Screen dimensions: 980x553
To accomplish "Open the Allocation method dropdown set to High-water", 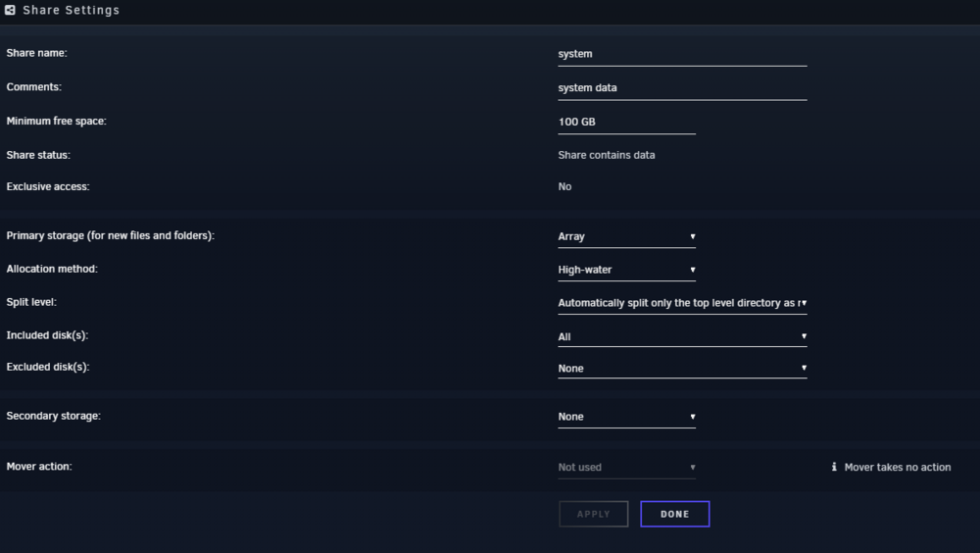I will (626, 270).
